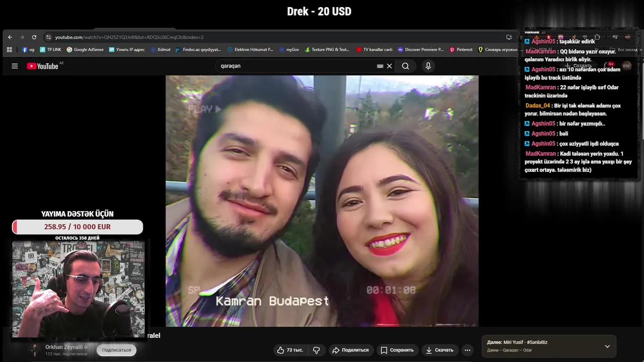
Task: Click the YouTube URL address bar
Action: (x=277, y=37)
